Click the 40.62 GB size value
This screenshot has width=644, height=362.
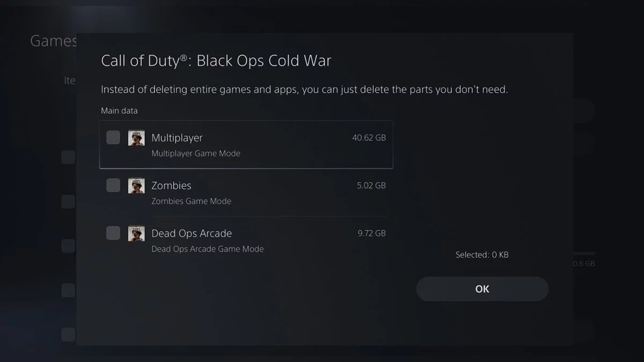[369, 138]
